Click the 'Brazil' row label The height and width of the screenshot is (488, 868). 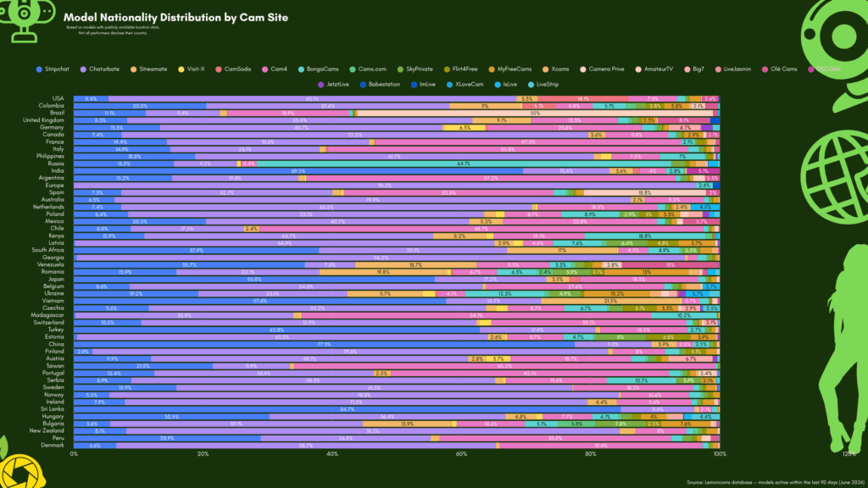(x=57, y=113)
